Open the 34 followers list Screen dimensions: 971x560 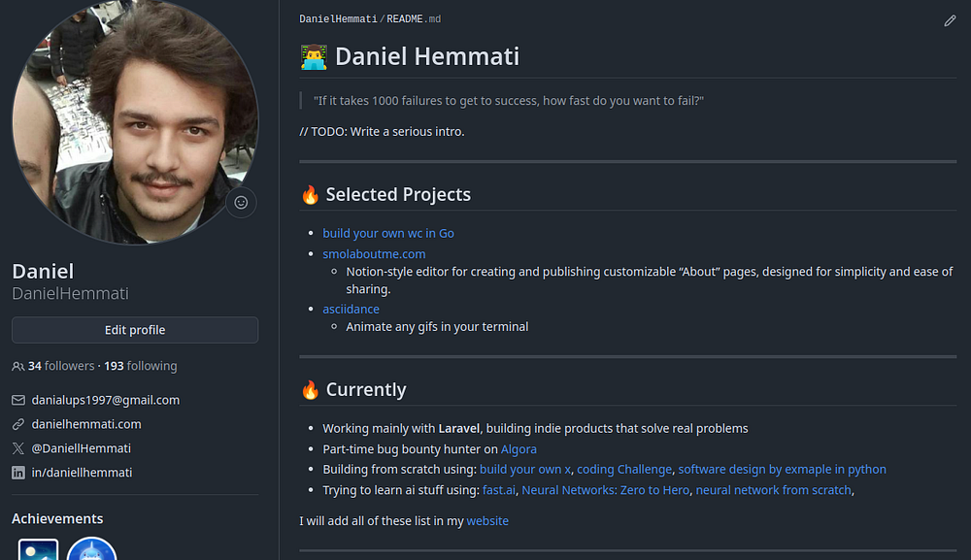[x=61, y=366]
